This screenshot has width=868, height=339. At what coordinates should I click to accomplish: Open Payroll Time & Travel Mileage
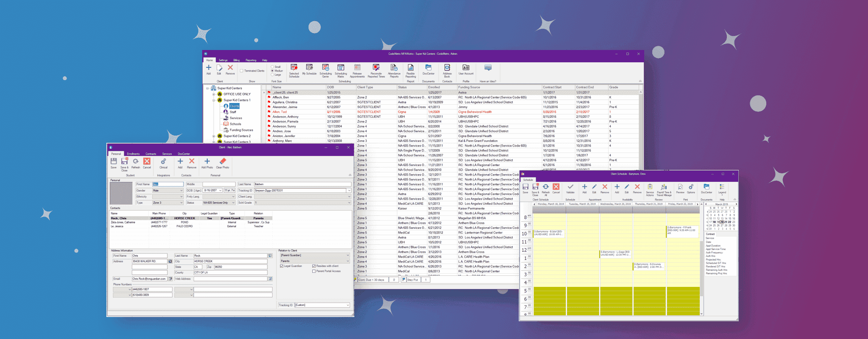click(664, 188)
